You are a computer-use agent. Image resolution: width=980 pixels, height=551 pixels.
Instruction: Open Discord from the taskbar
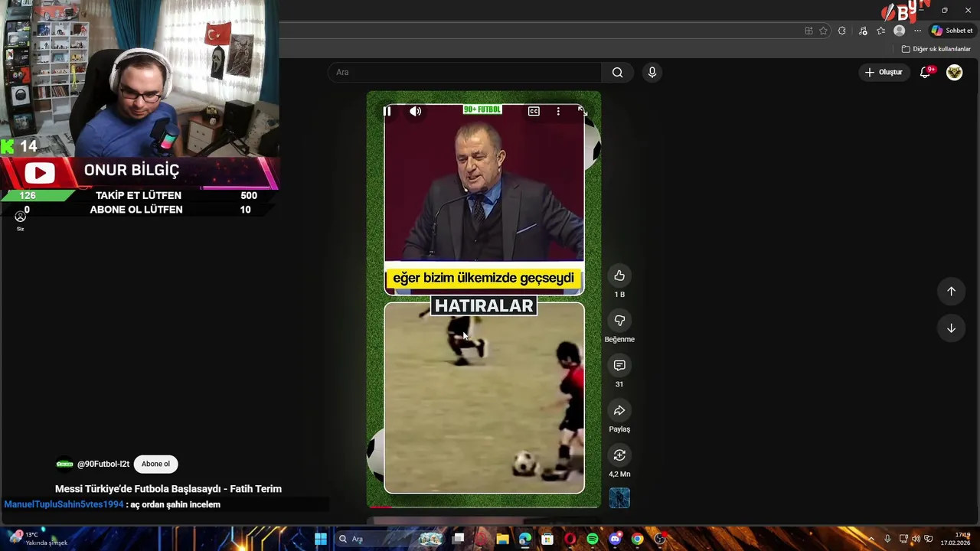coord(615,539)
